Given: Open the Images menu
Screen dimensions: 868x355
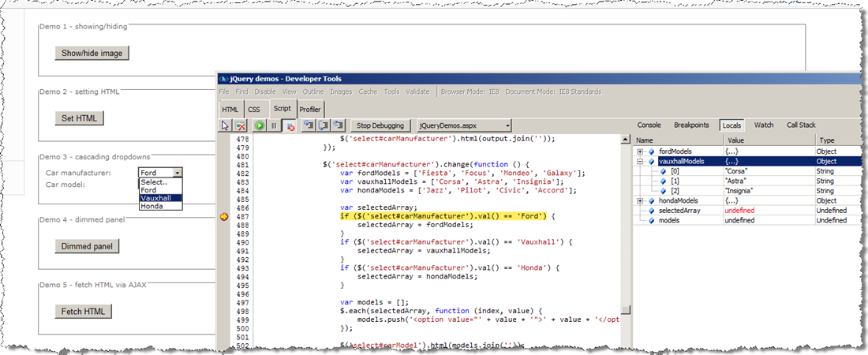Looking at the screenshot, I should (341, 92).
